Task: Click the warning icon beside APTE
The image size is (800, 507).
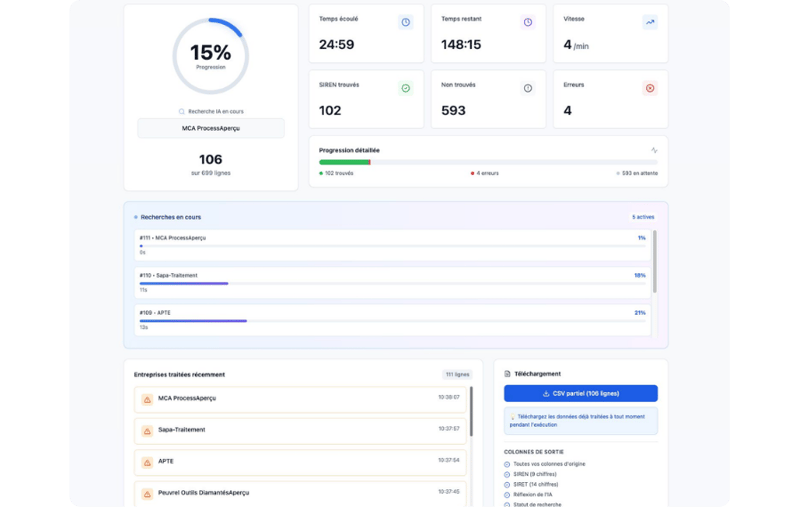Action: 147,462
